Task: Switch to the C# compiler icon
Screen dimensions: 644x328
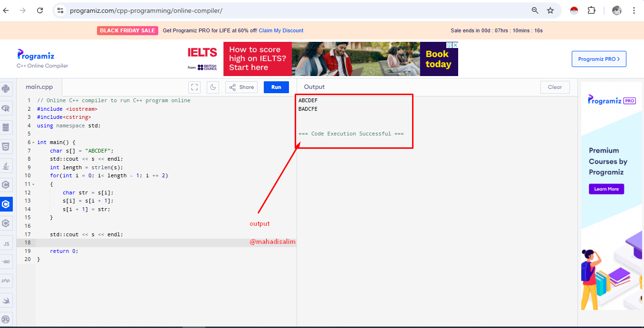Action: click(x=6, y=223)
